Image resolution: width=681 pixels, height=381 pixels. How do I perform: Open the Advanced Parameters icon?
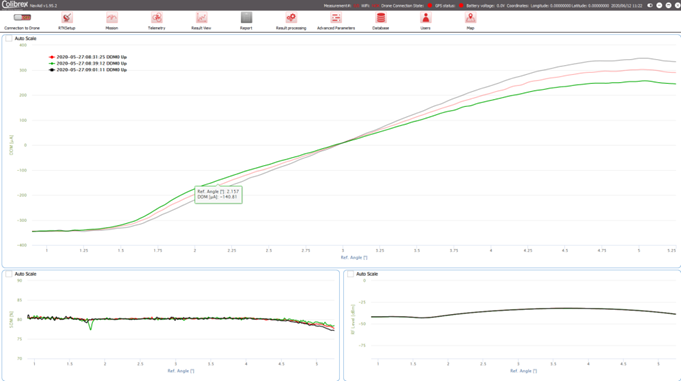(x=336, y=18)
